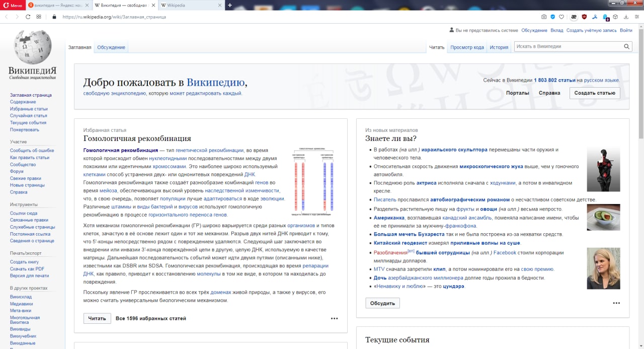Open the Speed Dial grid icon
Viewport: 644px width, 349px height.
39,17
